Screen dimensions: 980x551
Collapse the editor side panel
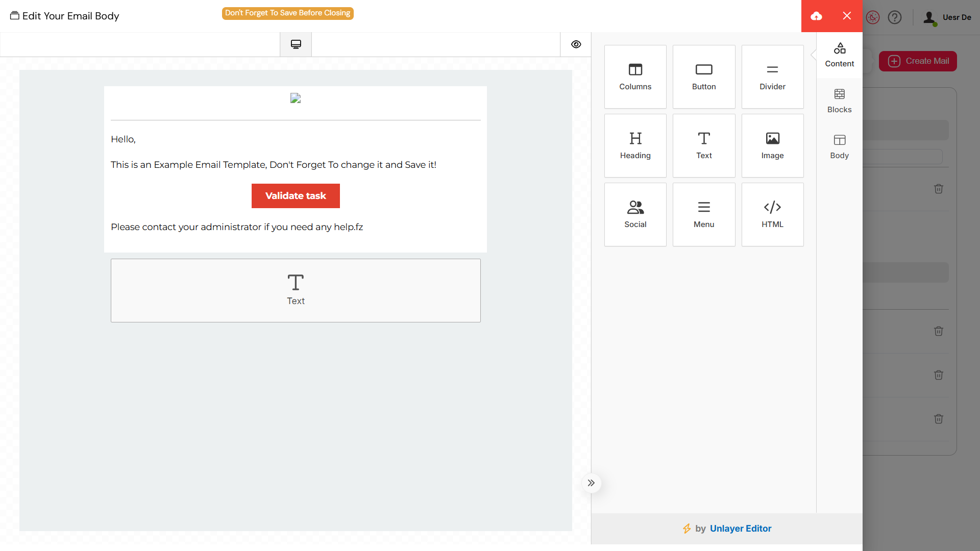click(592, 483)
